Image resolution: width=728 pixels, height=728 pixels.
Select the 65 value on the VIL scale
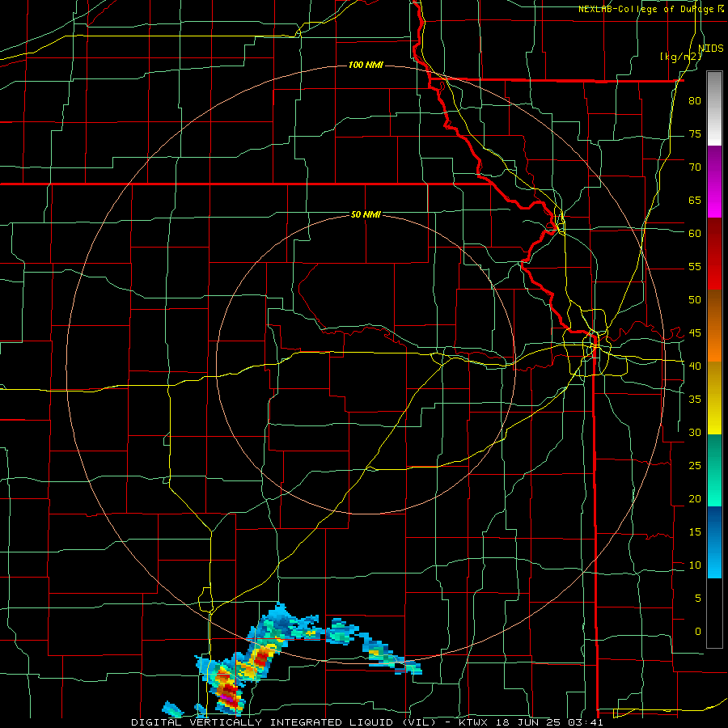pyautogui.click(x=695, y=200)
